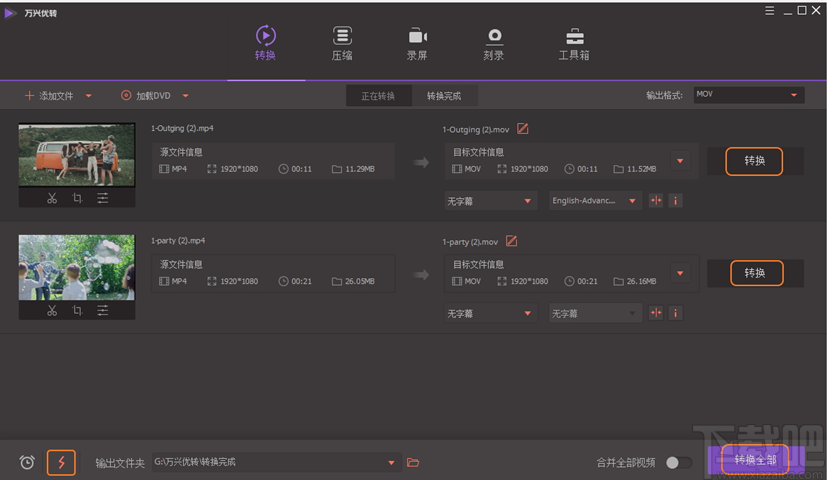Image resolution: width=827 pixels, height=480 pixels.
Task: Toggle 合并全部视频 switch
Action: 678,463
